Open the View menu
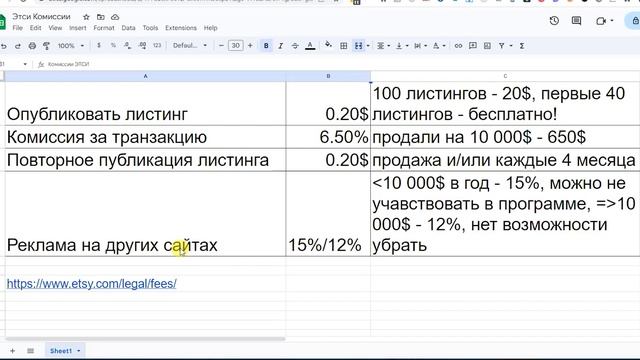640x360 pixels. tap(55, 28)
